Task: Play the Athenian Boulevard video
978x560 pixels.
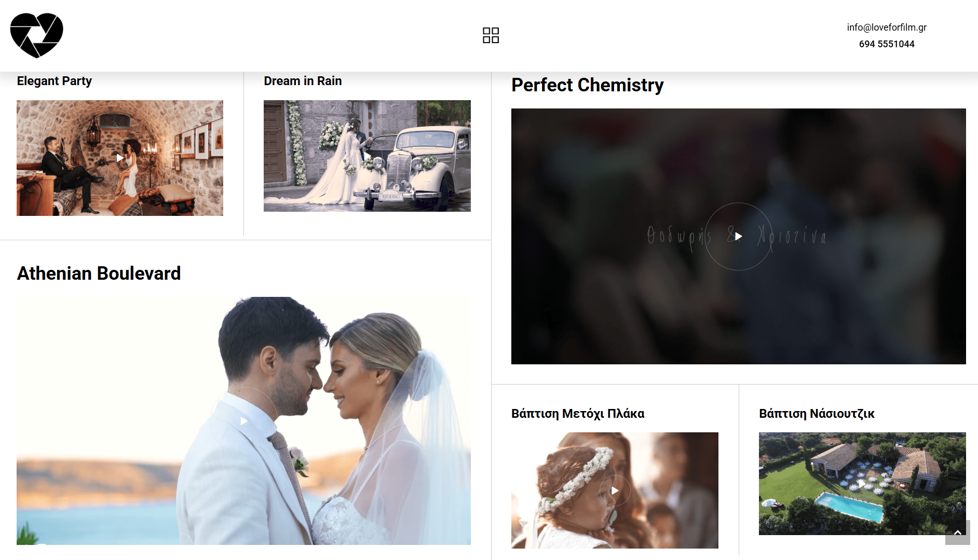Action: [243, 421]
